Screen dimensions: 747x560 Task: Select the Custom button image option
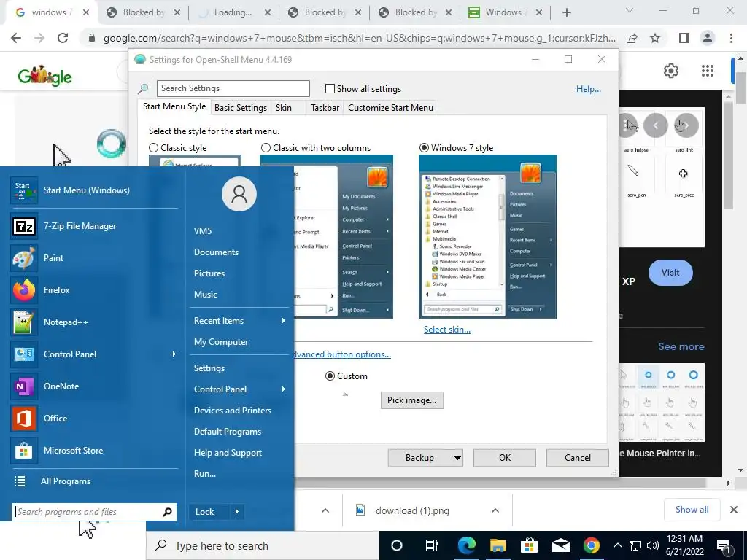[330, 376]
